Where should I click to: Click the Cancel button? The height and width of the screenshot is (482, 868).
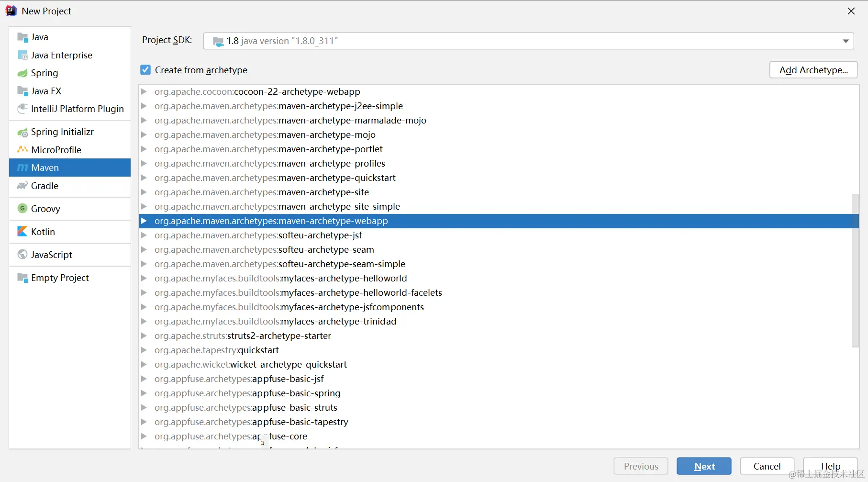tap(767, 466)
